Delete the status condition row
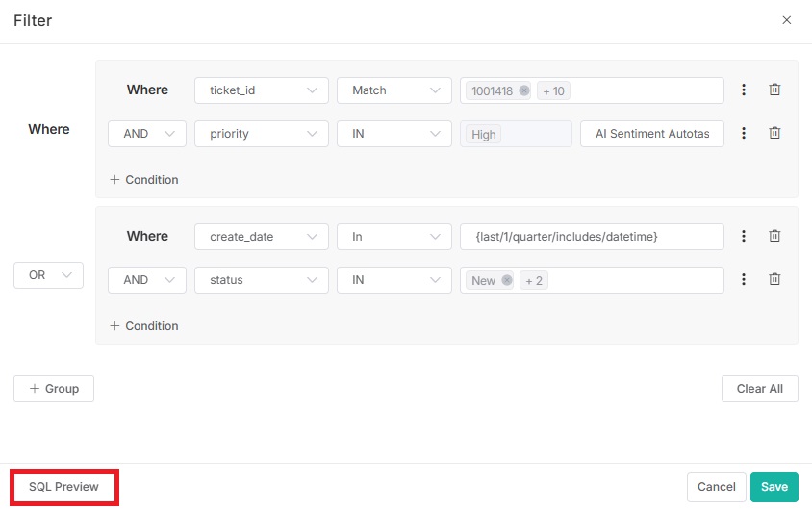This screenshot has width=812, height=513. (774, 280)
